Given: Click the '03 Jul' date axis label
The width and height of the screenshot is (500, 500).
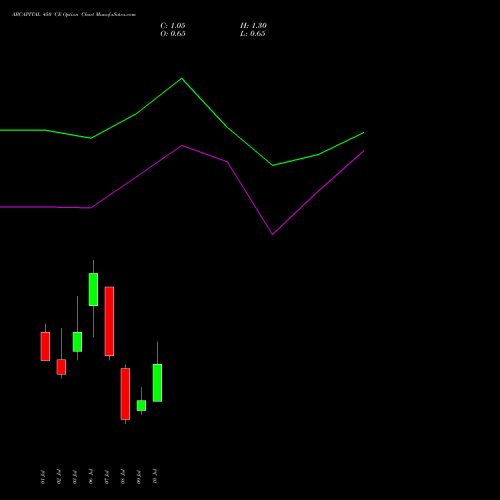Looking at the screenshot, I should pos(75,477).
